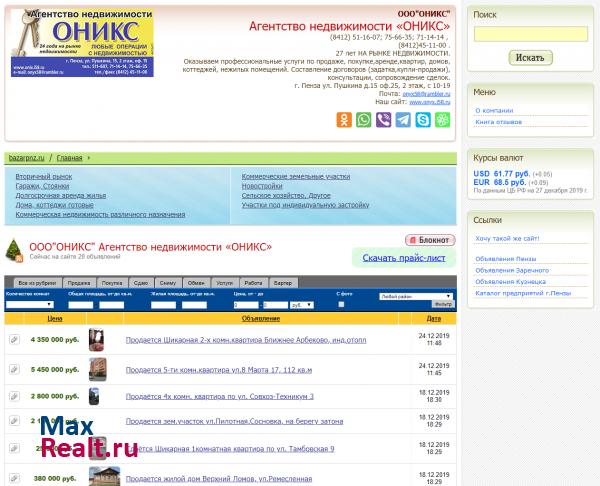
Task: Open thumbnail of 5-ти комн. 8 Марта listing
Action: pos(98,369)
